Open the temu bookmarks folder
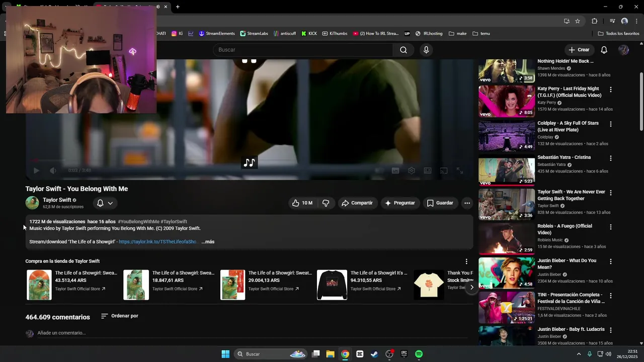Image resolution: width=644 pixels, height=362 pixels. (x=481, y=34)
